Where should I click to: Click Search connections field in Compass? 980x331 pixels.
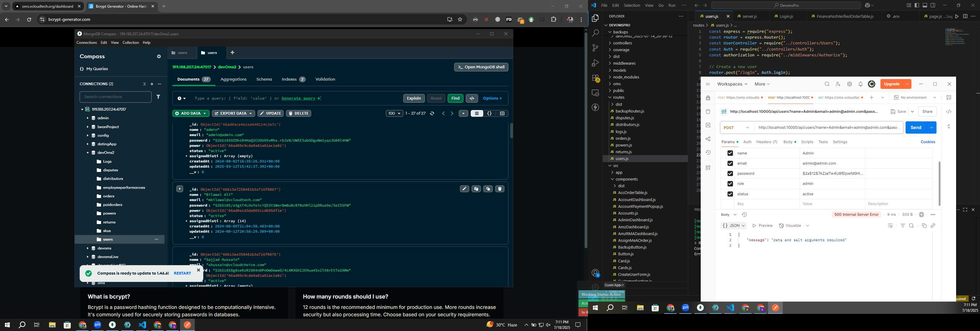tap(116, 97)
